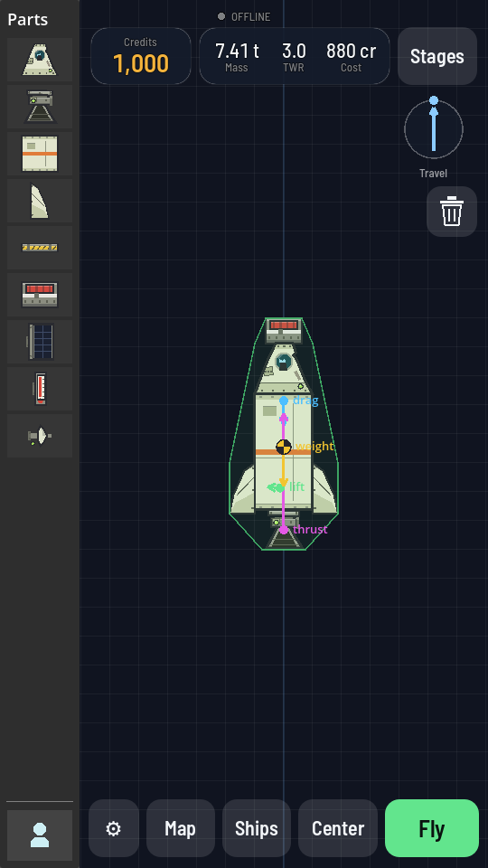This screenshot has width=488, height=868.
Task: Click the OFFLINE status indicator
Action: tap(245, 16)
